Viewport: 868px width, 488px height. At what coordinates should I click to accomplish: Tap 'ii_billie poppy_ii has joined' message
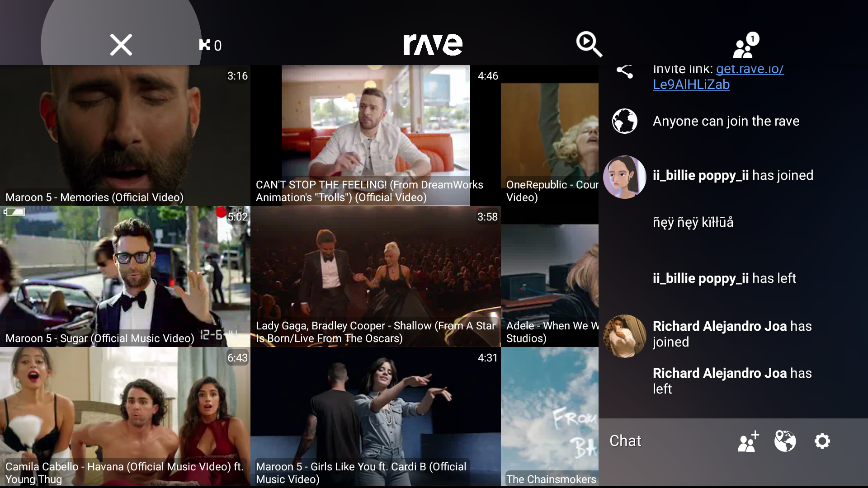pyautogui.click(x=733, y=176)
